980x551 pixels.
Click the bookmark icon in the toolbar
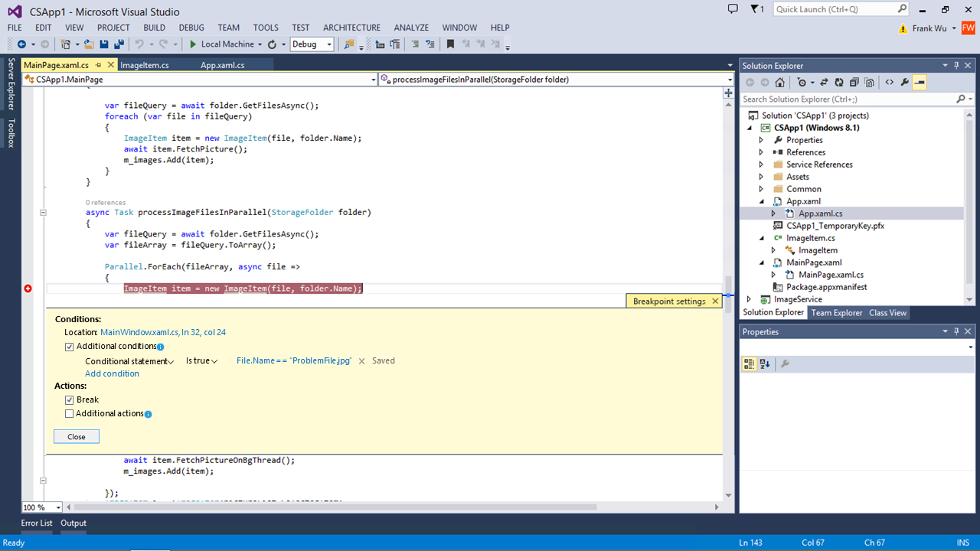(450, 44)
